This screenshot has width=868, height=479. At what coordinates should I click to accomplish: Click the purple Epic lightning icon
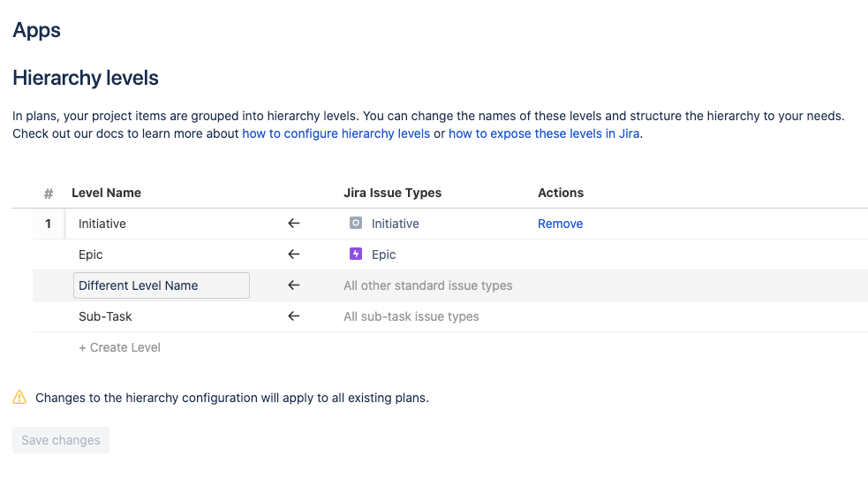coord(356,255)
